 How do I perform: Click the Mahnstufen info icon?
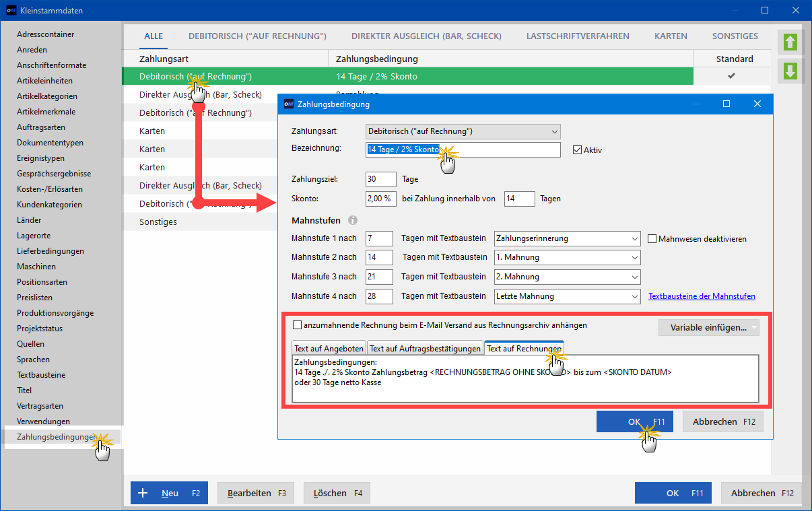coord(353,220)
